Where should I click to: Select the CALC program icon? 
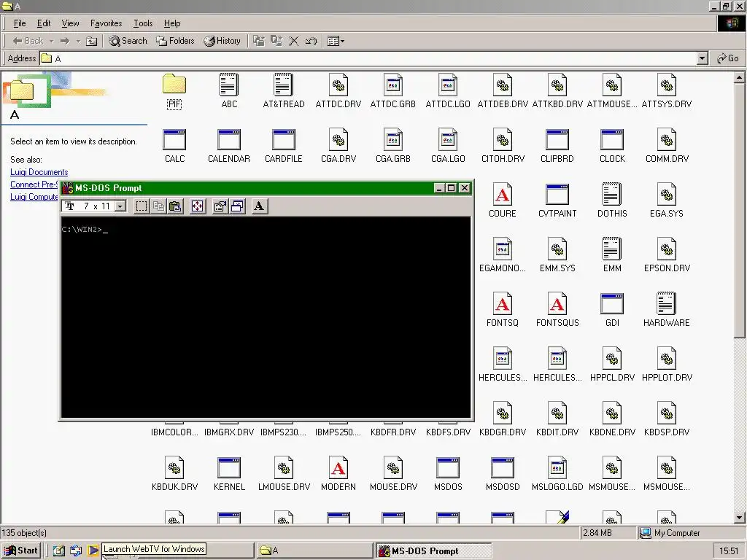pyautogui.click(x=174, y=145)
